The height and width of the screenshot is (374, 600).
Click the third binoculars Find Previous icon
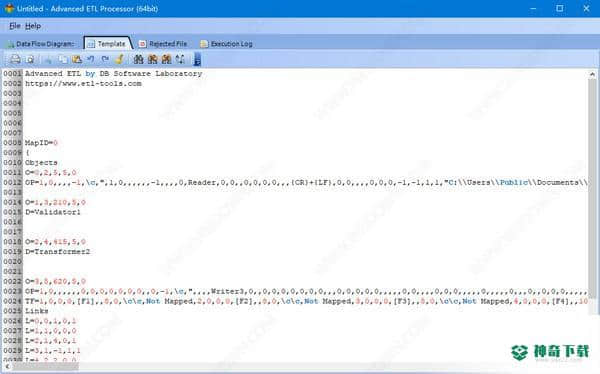pos(166,59)
